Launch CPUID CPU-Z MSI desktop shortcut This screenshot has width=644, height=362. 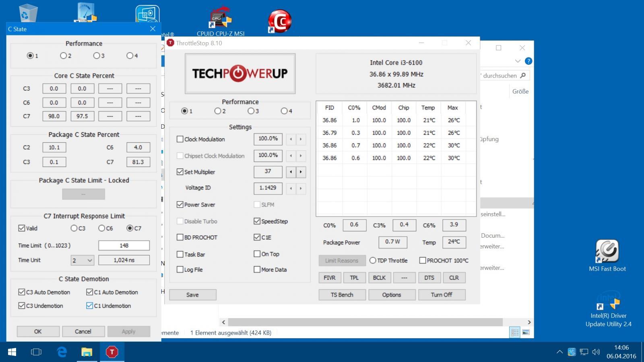[x=221, y=22]
